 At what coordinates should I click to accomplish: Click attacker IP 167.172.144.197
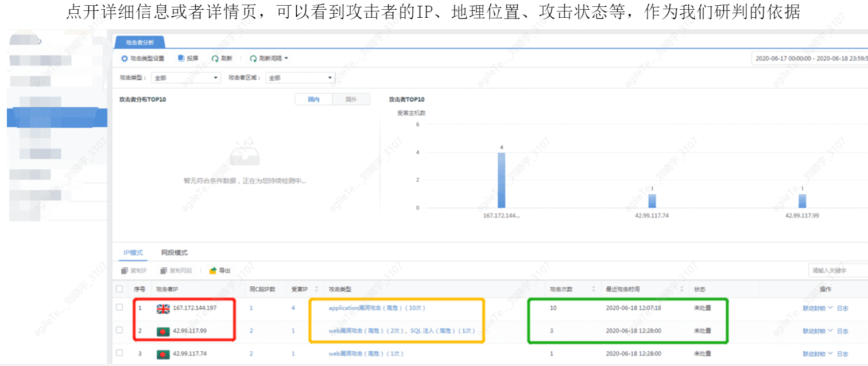point(195,308)
